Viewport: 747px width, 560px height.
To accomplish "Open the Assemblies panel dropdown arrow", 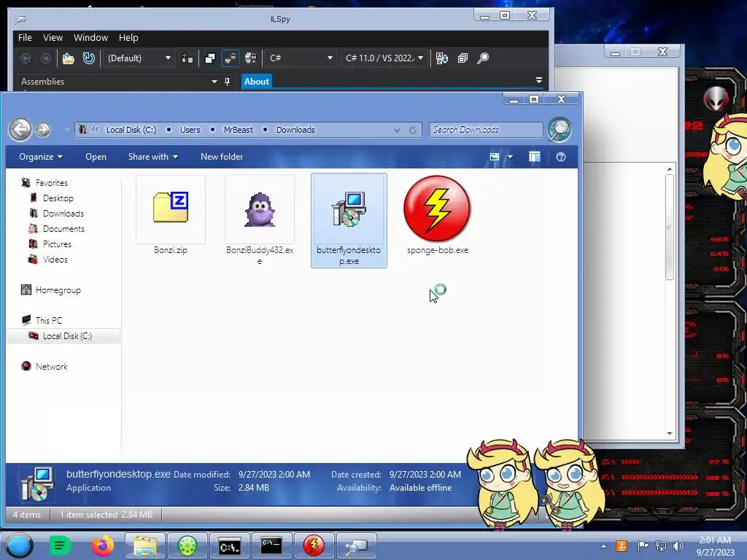I will tap(214, 82).
